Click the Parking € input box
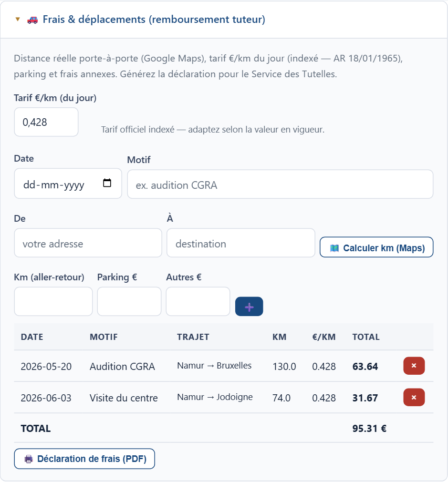 click(x=129, y=302)
